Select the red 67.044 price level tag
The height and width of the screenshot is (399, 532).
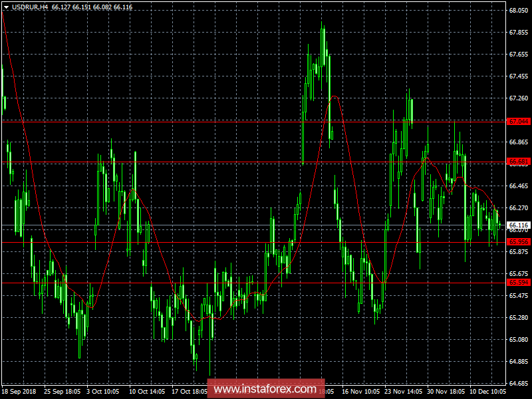(x=518, y=122)
